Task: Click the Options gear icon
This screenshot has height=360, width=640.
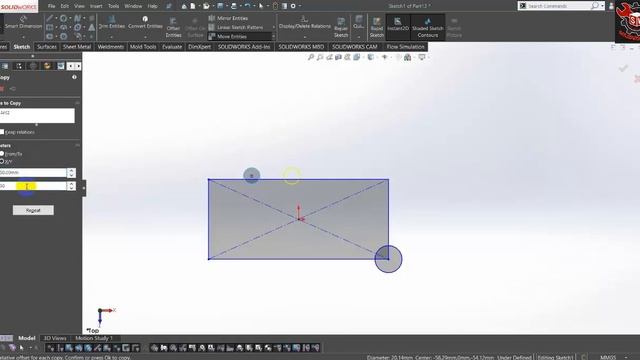Action: click(293, 6)
